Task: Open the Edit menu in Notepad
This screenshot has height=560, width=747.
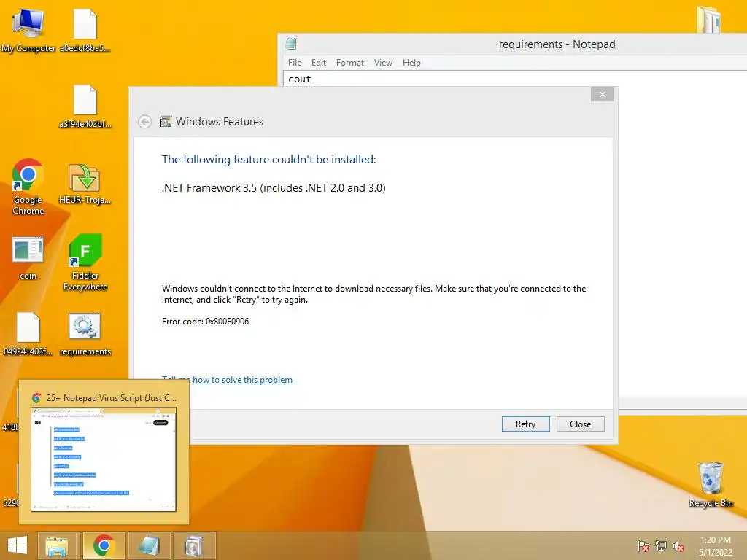Action: [319, 63]
